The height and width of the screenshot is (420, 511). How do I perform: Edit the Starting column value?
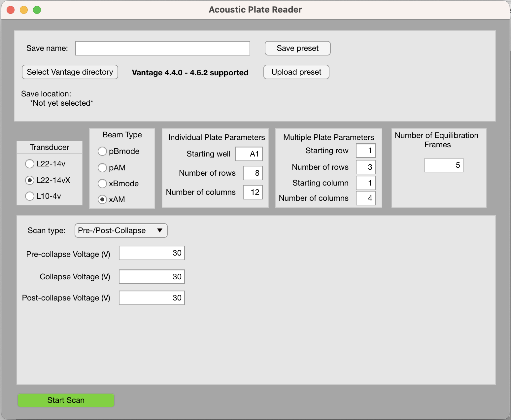tap(365, 183)
